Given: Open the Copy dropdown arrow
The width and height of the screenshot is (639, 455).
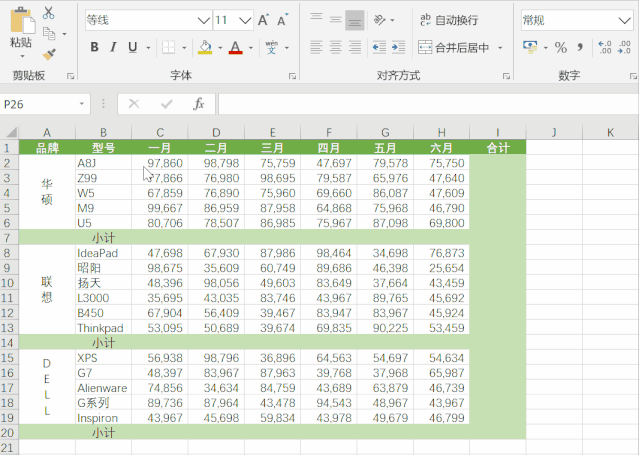Looking at the screenshot, I should (64, 34).
